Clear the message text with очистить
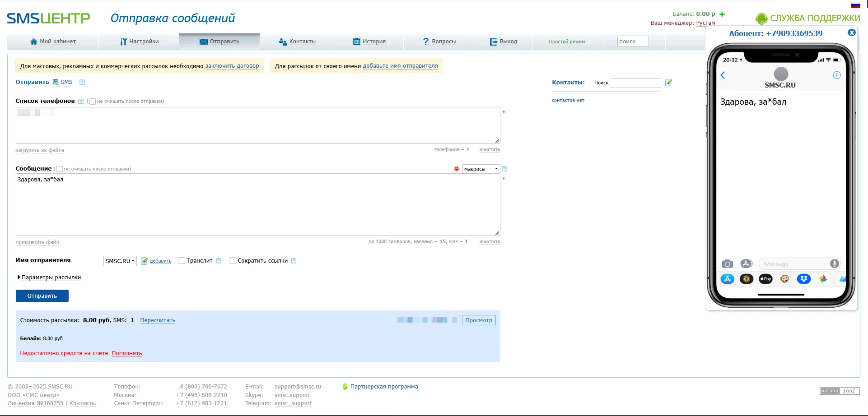Screen dimensions: 868x416 click(x=490, y=242)
